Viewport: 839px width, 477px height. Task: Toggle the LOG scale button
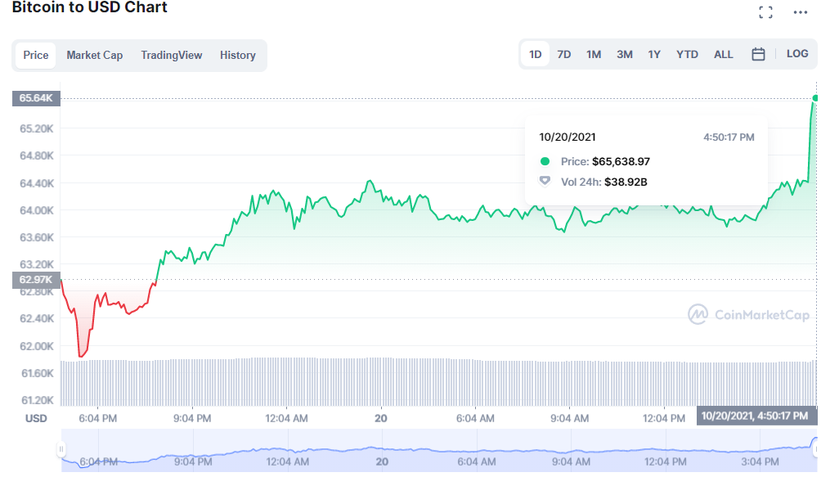point(797,54)
